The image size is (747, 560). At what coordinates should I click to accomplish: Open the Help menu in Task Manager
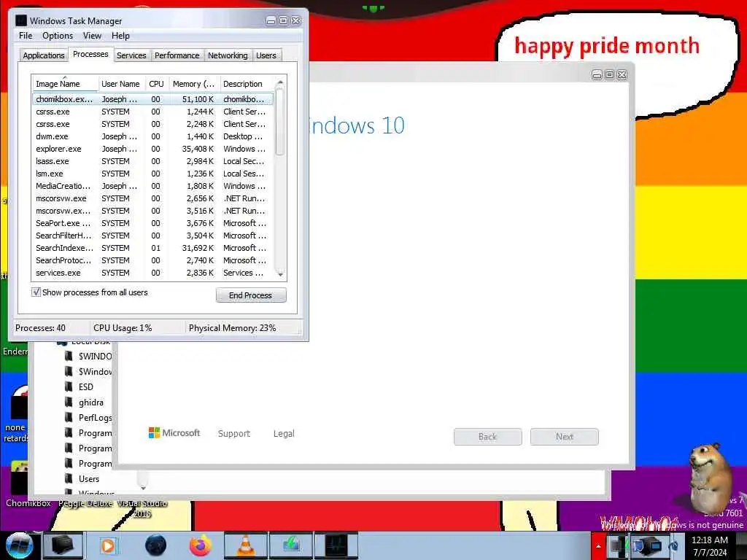[120, 36]
